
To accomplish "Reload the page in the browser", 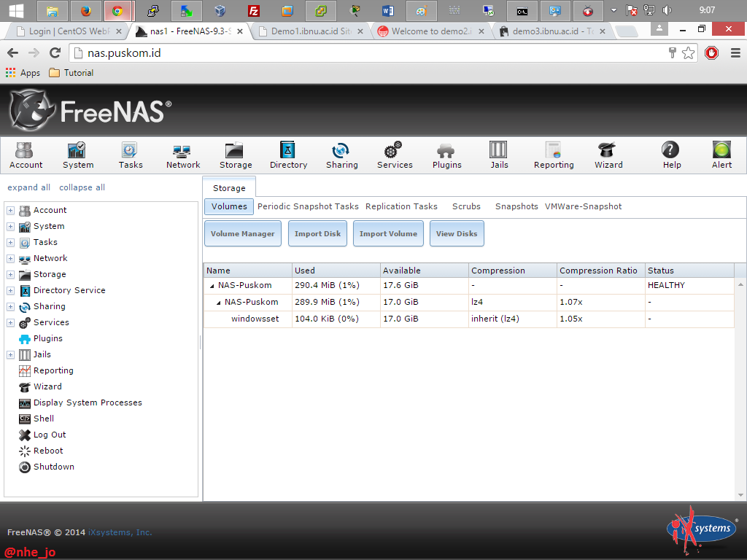I will (55, 52).
